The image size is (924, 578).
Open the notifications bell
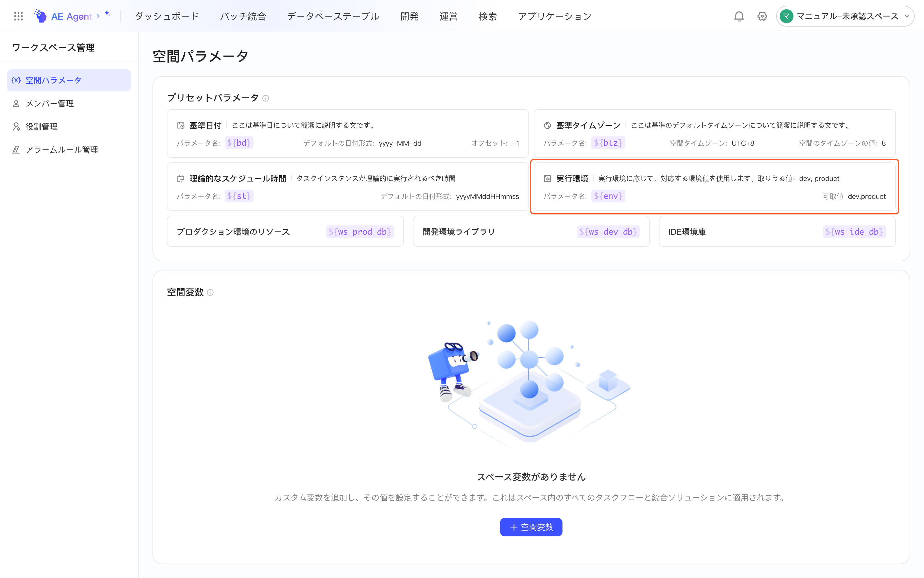[739, 16]
